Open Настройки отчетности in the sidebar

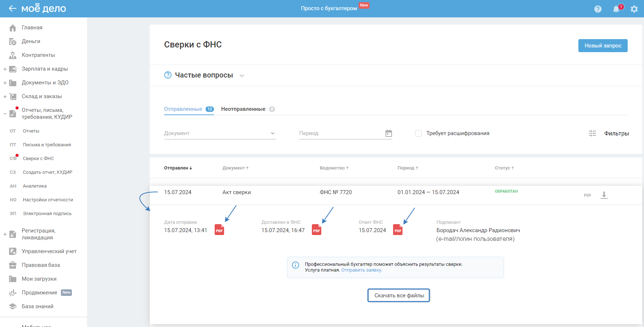tap(48, 200)
